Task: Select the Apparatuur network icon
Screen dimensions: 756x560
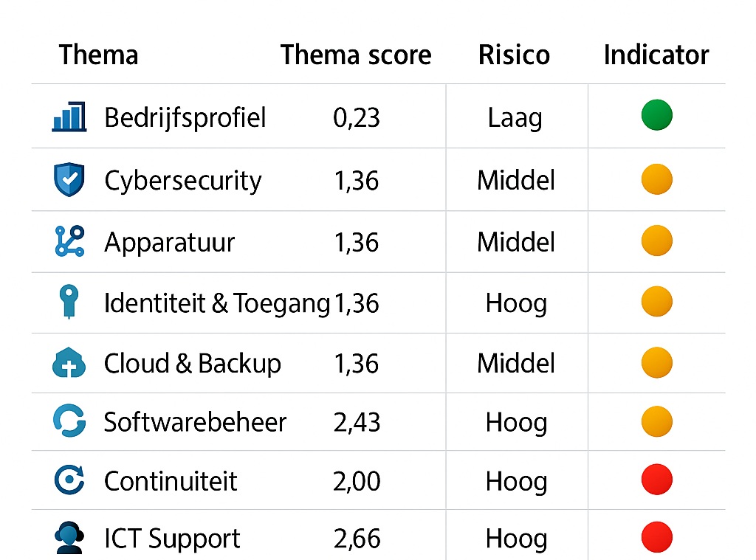Action: click(x=69, y=241)
